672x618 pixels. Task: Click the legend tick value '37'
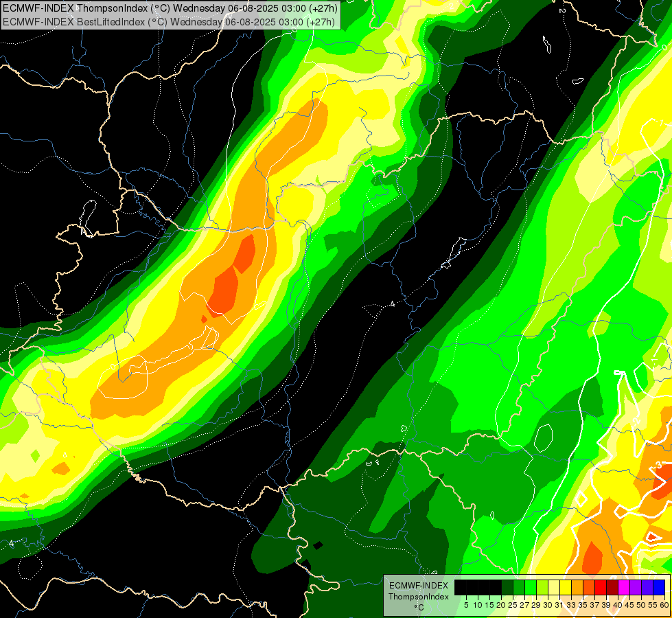[x=594, y=605]
